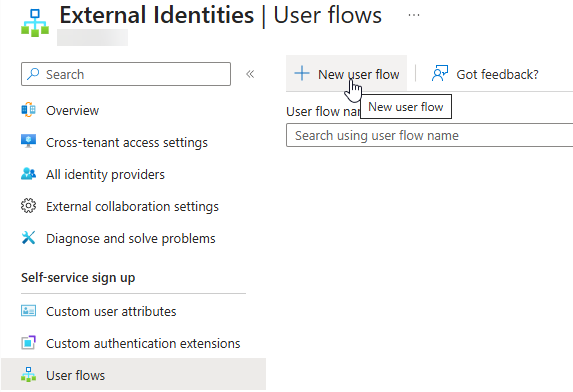Click the Custom user attributes icon
Viewport: 573px width, 392px height.
point(29,311)
